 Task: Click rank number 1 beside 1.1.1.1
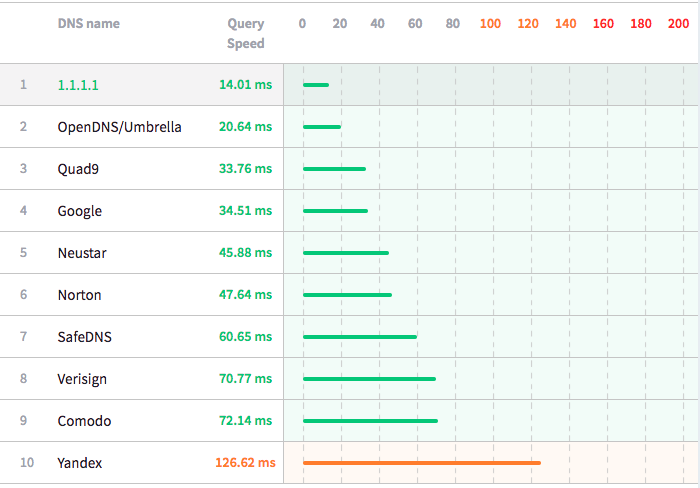point(23,84)
